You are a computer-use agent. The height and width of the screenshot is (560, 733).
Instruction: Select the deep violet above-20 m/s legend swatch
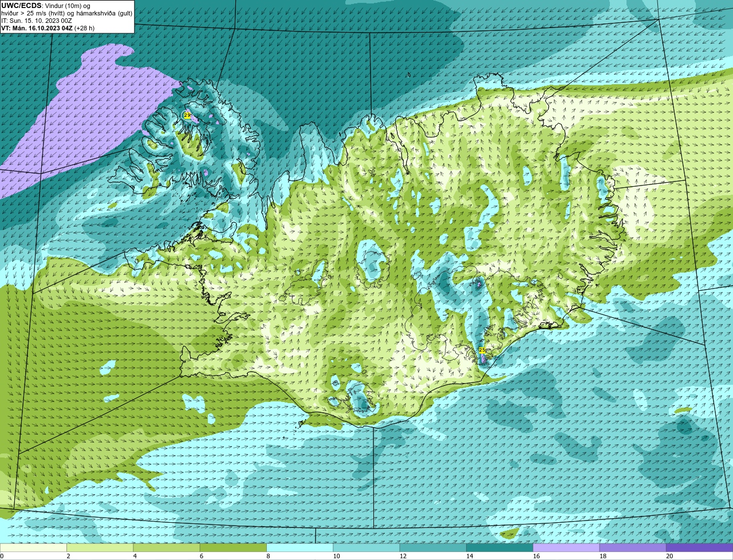click(700, 547)
